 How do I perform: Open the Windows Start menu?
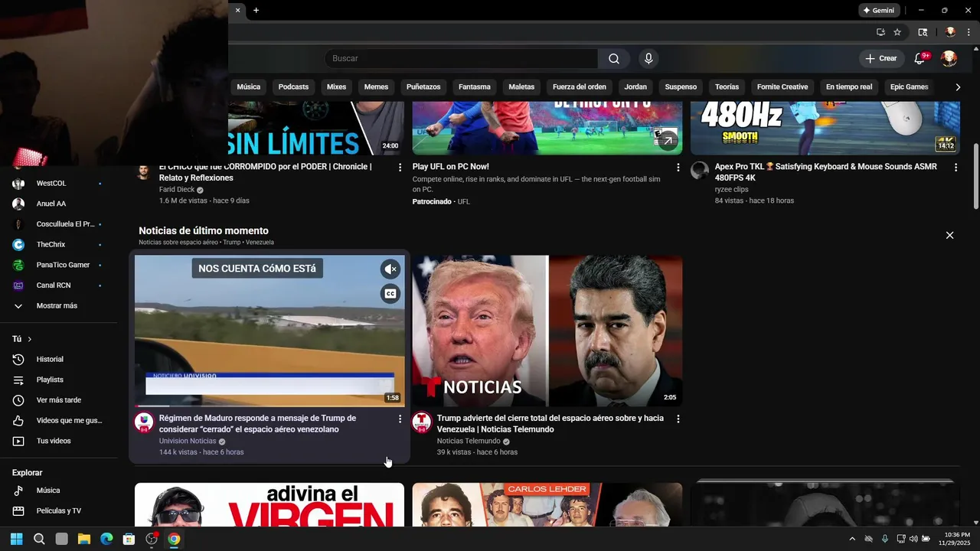17,539
